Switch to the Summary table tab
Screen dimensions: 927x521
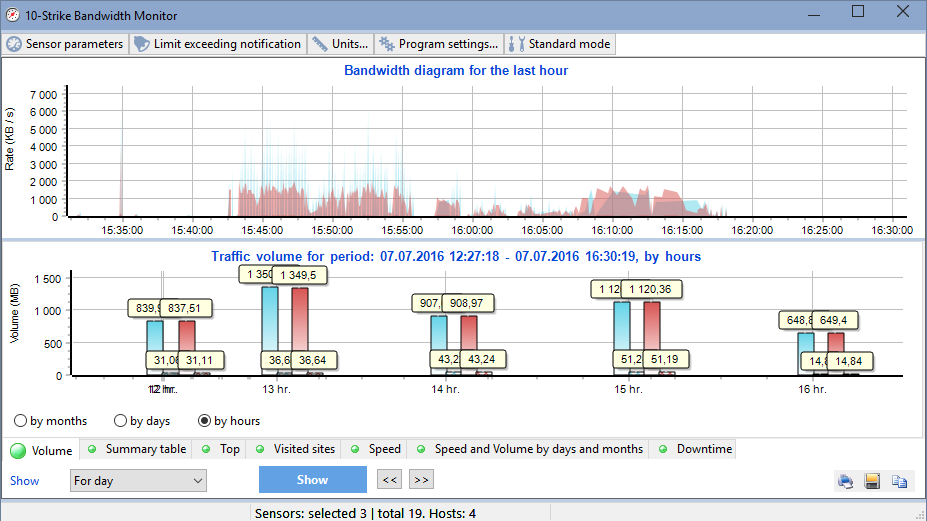137,449
